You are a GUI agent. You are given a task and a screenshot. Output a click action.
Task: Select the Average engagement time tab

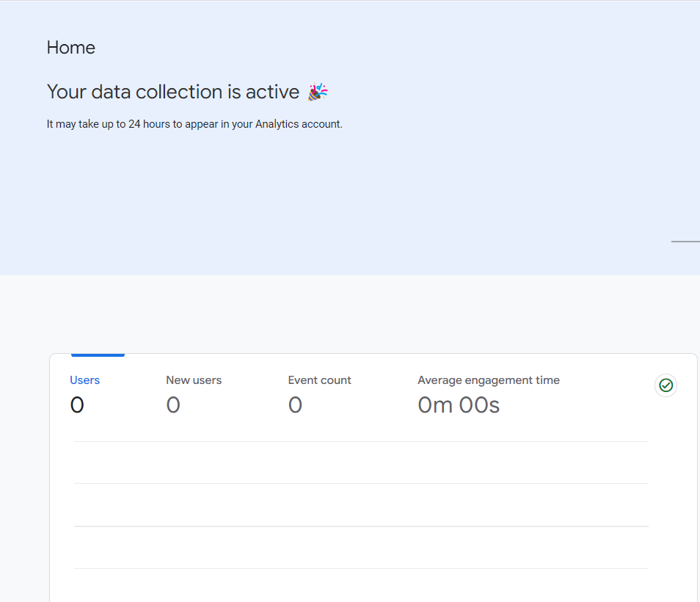coord(488,380)
